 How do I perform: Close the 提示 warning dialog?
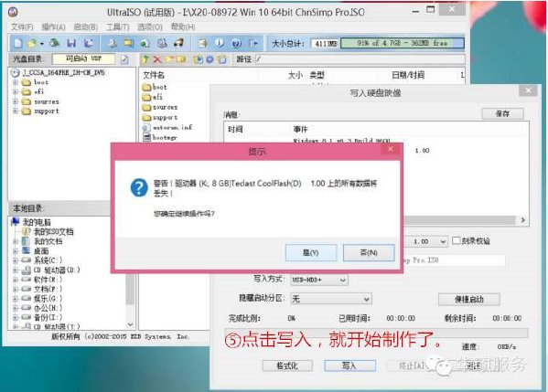(391, 149)
